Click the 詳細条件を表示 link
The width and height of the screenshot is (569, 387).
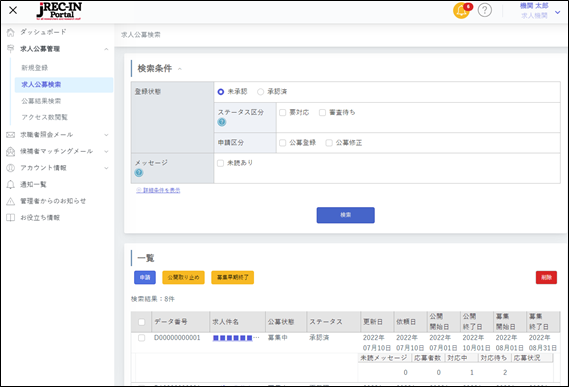point(158,190)
